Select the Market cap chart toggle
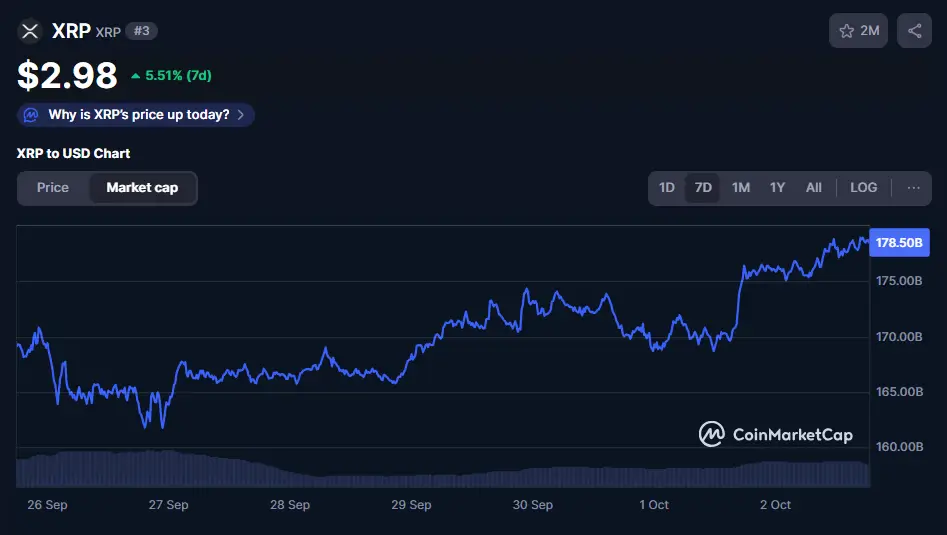 142,188
